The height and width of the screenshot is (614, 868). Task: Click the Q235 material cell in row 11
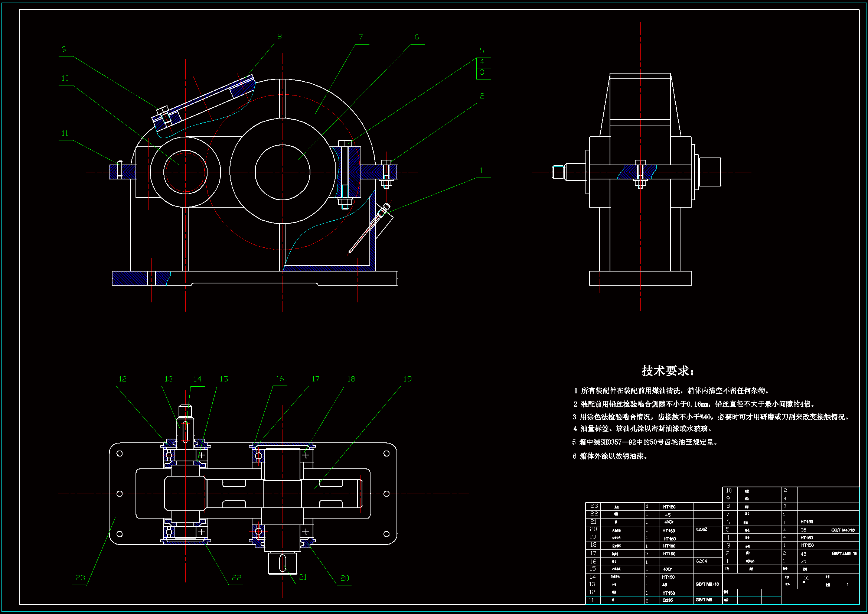668,600
